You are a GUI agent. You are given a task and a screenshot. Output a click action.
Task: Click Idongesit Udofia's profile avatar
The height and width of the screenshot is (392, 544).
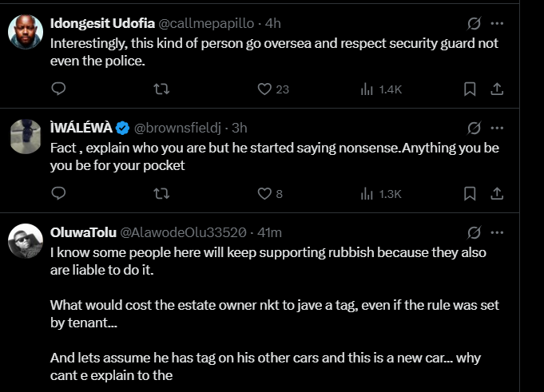click(25, 31)
